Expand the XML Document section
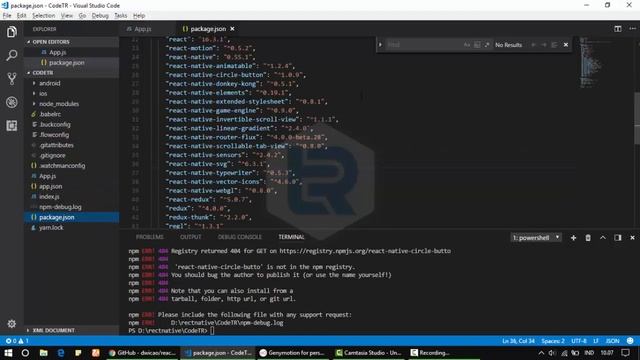Viewport: 640px width, 360px height. point(71,330)
